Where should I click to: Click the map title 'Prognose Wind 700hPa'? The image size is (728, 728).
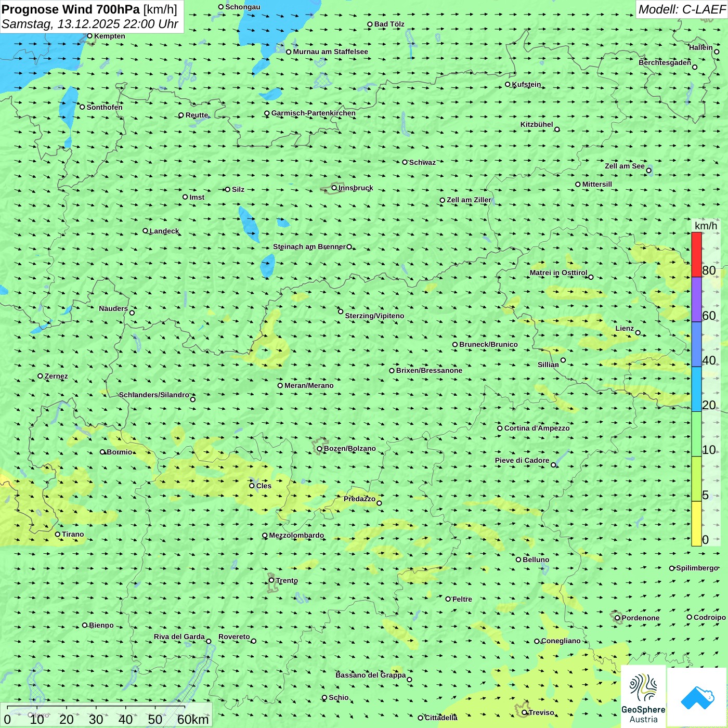coord(71,9)
